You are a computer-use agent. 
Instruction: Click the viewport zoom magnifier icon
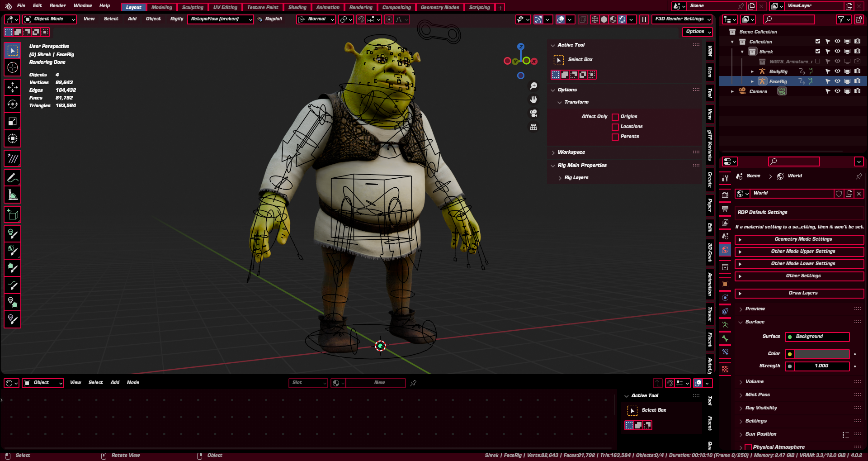coord(533,86)
